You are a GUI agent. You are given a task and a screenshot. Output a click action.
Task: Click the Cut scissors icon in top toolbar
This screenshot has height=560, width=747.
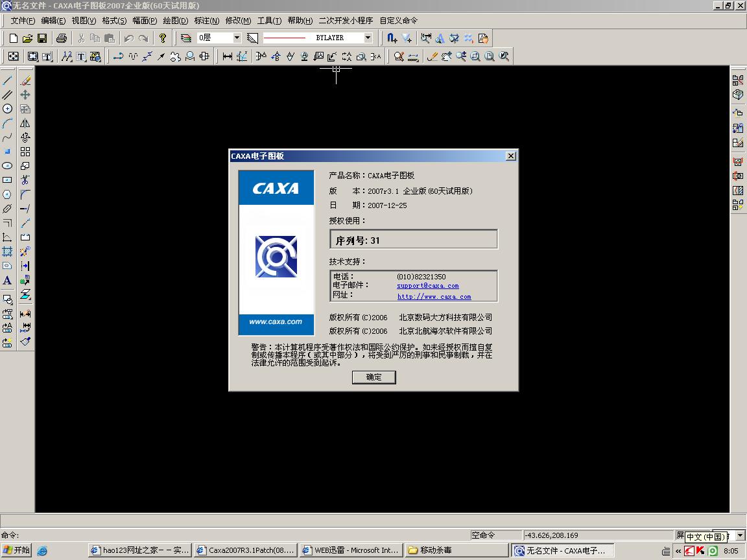[82, 38]
